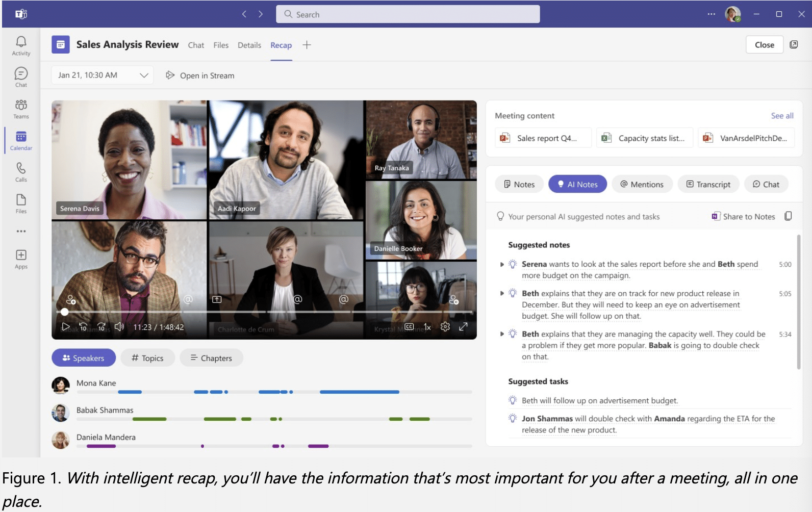Open the Capacity stats list file
The height and width of the screenshot is (512, 812).
click(x=645, y=138)
